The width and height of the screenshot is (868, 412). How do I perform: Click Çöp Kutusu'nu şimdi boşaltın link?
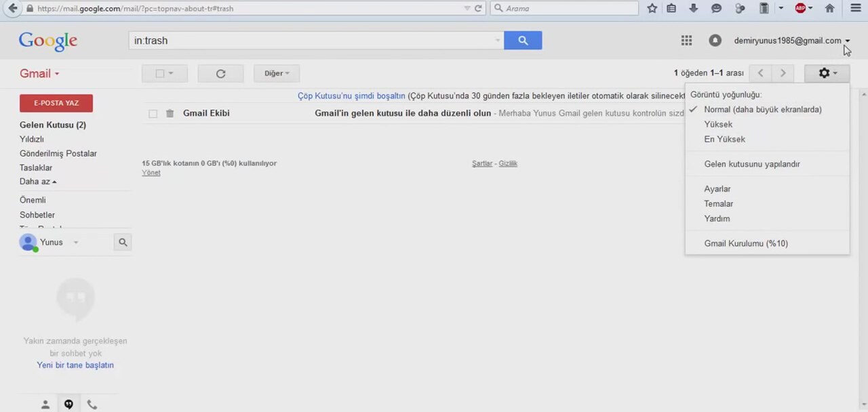351,96
